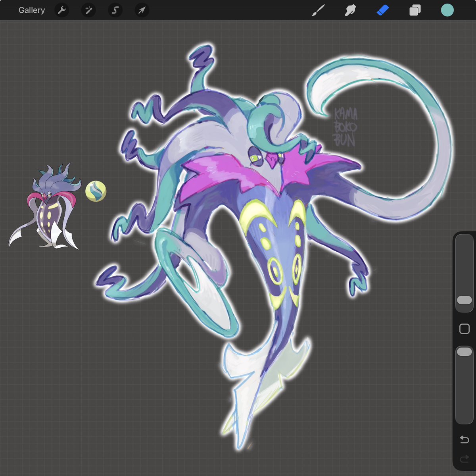The height and width of the screenshot is (476, 476).
Task: Open the Actions wrench menu
Action: click(61, 10)
